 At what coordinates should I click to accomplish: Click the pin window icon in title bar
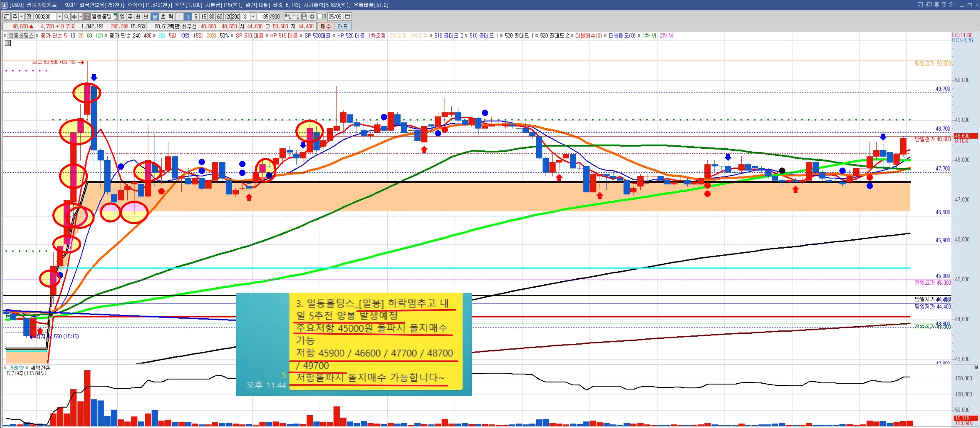point(937,5)
